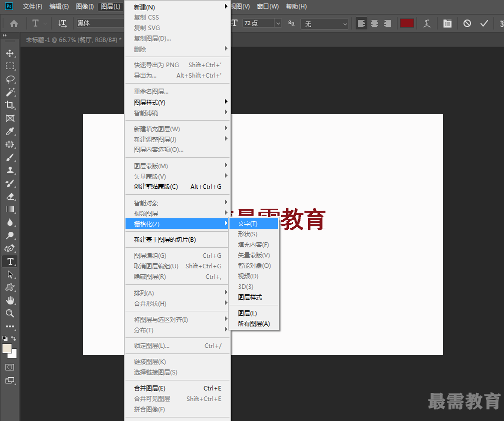The width and height of the screenshot is (504, 421).
Task: Expand the 智能对象 submenu
Action: pos(177,203)
